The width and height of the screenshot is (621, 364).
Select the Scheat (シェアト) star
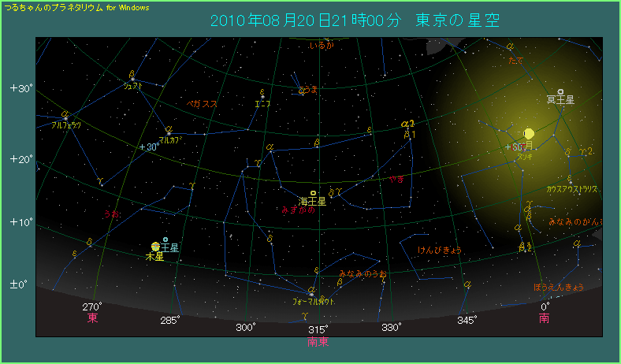(x=132, y=78)
